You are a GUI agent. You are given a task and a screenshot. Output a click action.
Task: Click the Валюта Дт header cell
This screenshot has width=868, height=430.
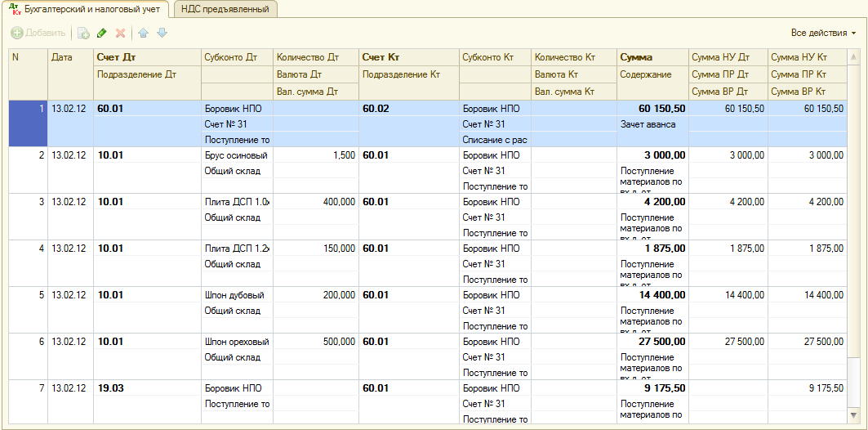(x=316, y=75)
